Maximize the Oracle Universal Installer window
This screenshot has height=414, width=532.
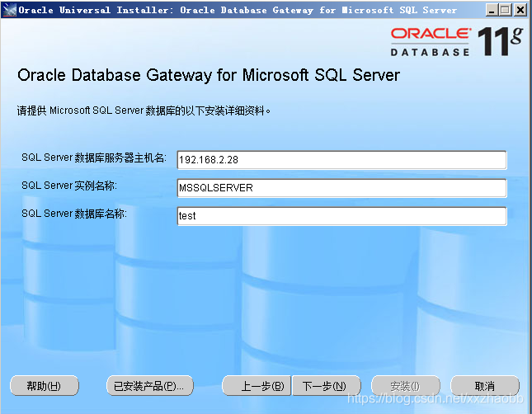[505, 10]
